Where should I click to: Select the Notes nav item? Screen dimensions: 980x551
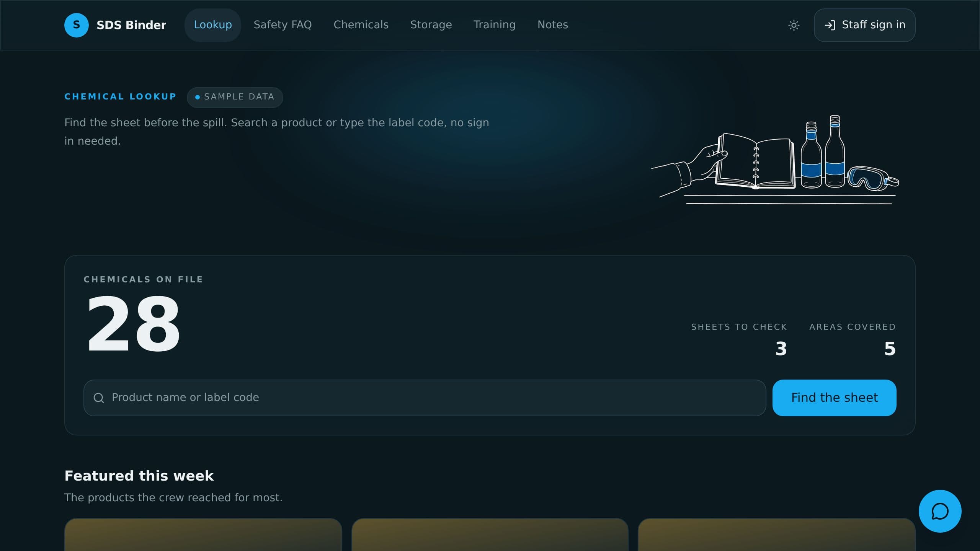[552, 25]
